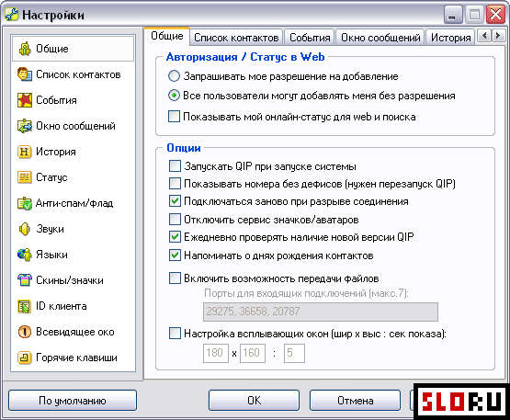Screen dimensions: 510x420
Task: Switch to the Общие tab
Action: (x=167, y=36)
